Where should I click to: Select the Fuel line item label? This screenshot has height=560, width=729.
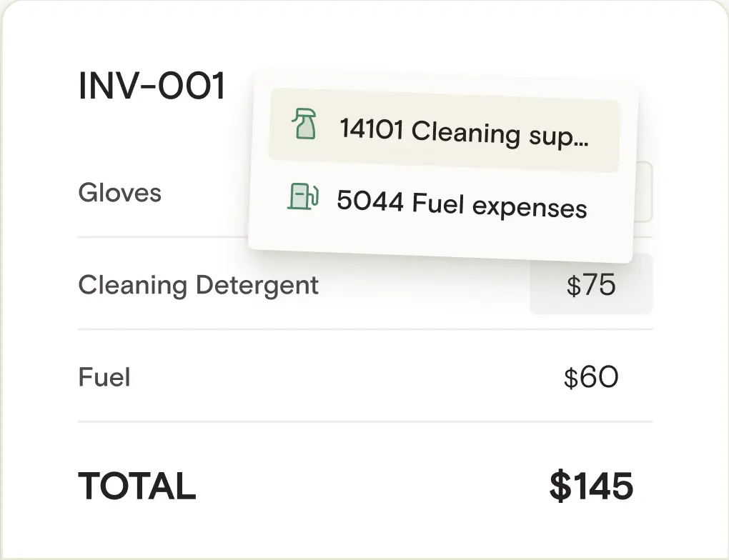104,377
